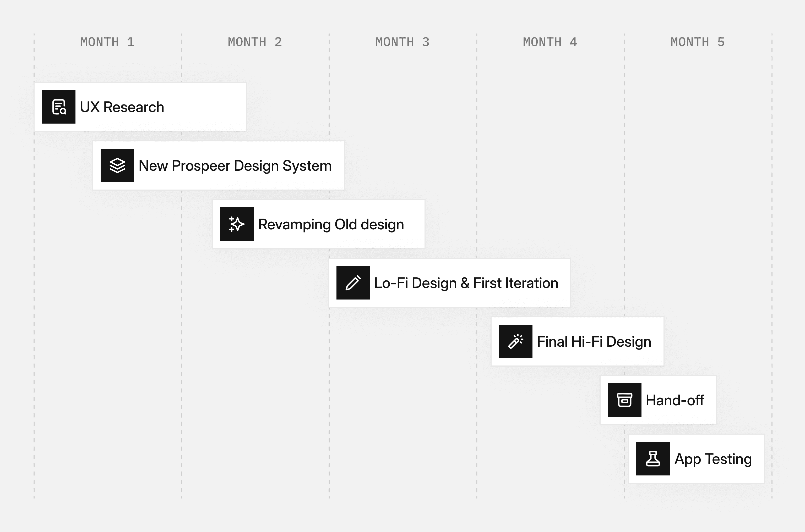Select the UX Research task bar
The width and height of the screenshot is (805, 532).
(140, 107)
